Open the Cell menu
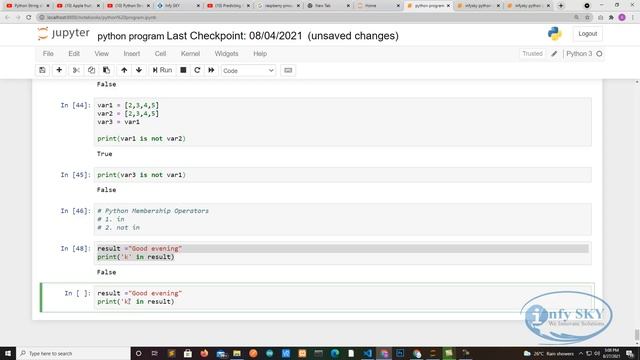The image size is (640, 360). (x=160, y=54)
